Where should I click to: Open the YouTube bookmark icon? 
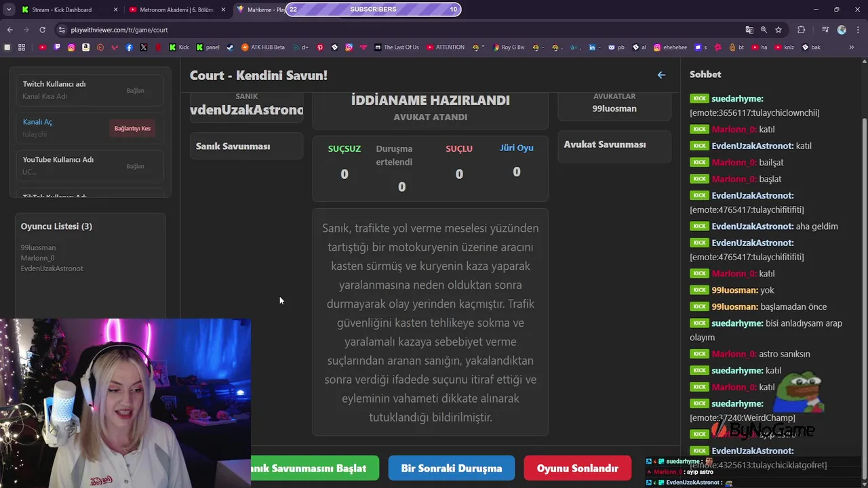tap(42, 47)
